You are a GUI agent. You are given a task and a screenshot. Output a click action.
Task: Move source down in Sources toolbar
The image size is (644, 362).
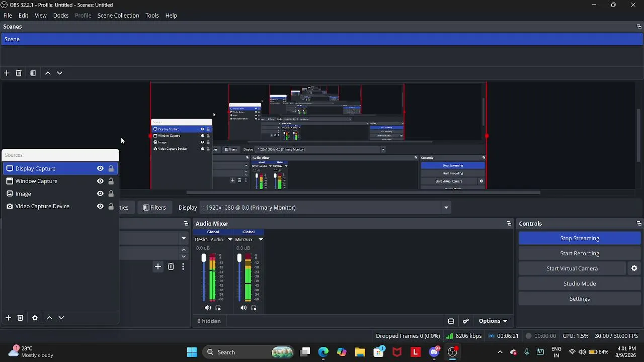pyautogui.click(x=61, y=318)
